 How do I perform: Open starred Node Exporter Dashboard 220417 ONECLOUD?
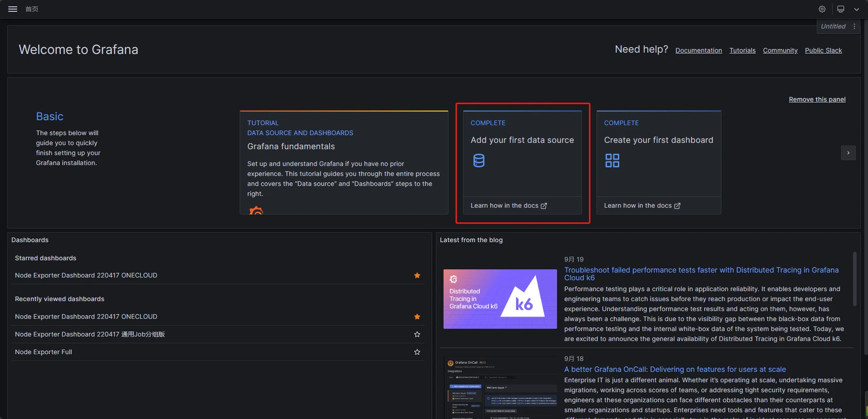[86, 275]
